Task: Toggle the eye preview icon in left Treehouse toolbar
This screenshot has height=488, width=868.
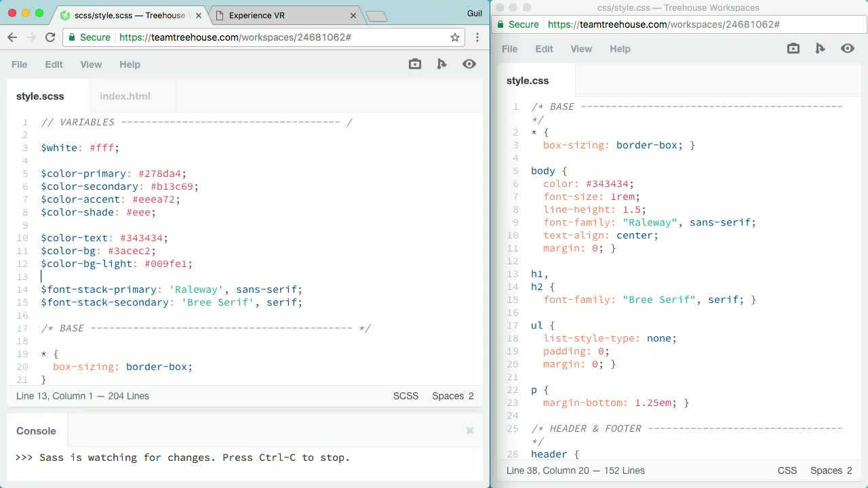Action: 469,64
